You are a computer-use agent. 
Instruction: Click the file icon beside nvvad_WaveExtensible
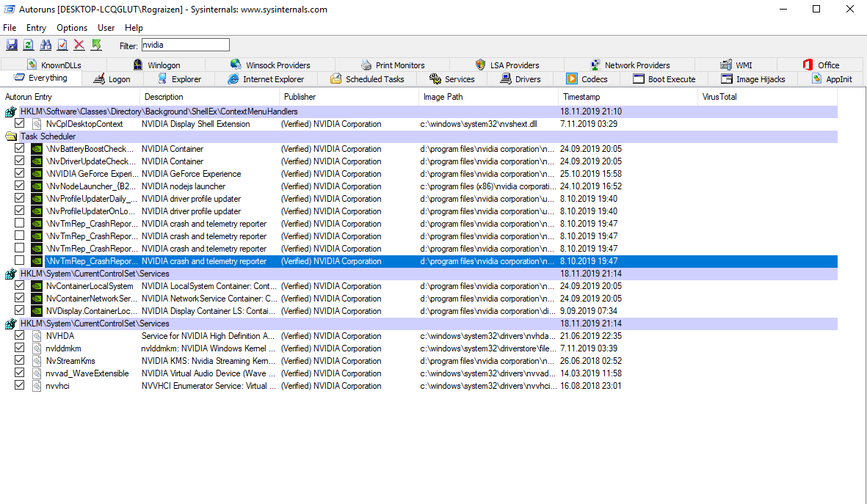click(x=37, y=373)
